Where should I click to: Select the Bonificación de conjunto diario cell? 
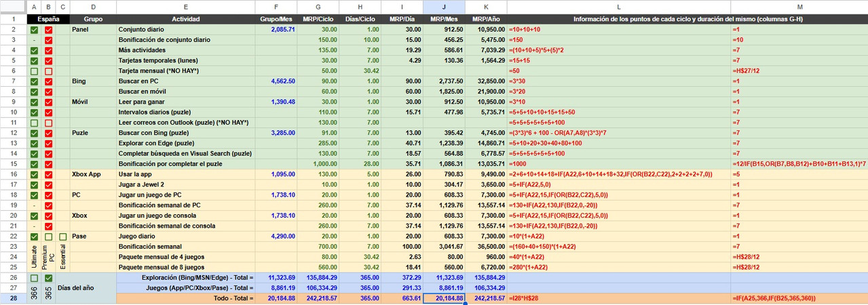185,41
